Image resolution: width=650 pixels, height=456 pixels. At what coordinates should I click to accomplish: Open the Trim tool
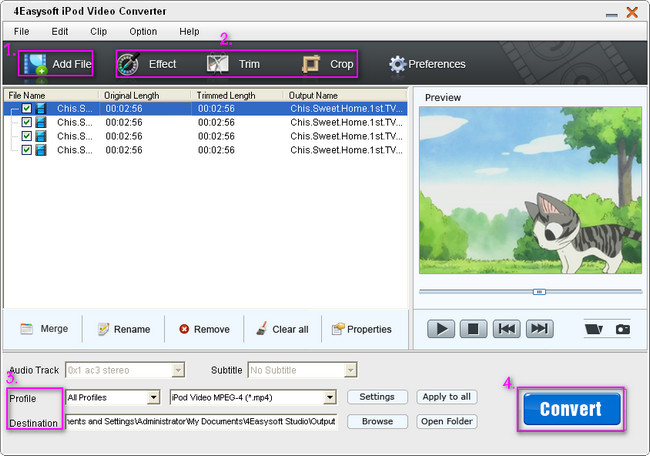pos(233,64)
